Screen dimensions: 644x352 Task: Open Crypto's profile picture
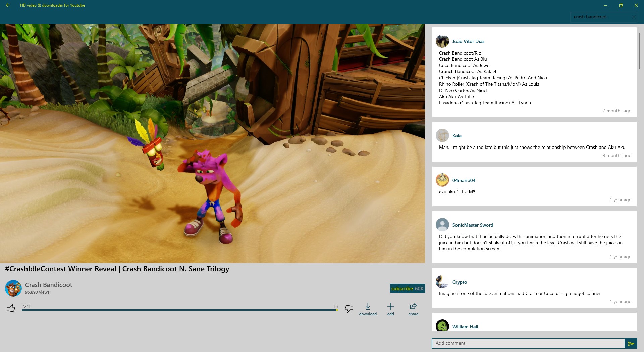tap(442, 282)
